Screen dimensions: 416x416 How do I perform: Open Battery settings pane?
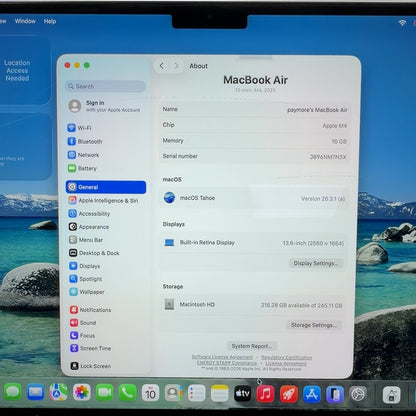(x=82, y=168)
